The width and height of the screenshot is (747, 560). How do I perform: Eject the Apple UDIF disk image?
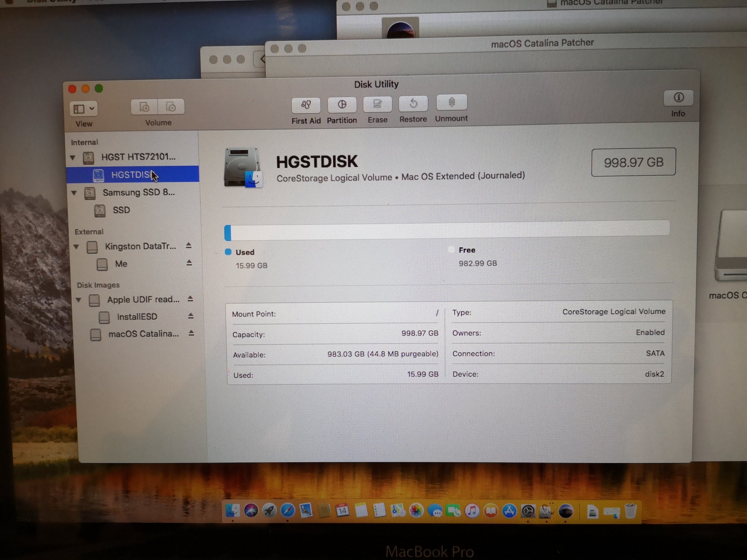click(190, 299)
